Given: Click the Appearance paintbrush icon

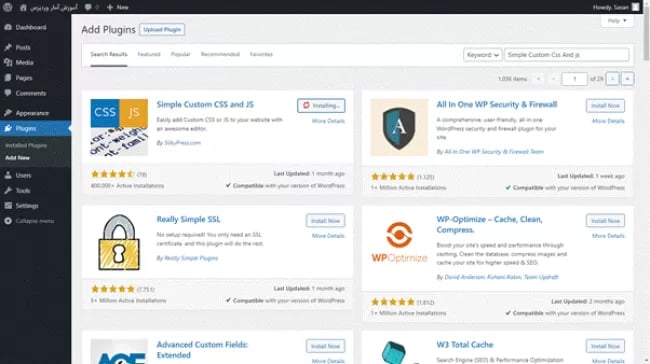Looking at the screenshot, I should point(8,113).
